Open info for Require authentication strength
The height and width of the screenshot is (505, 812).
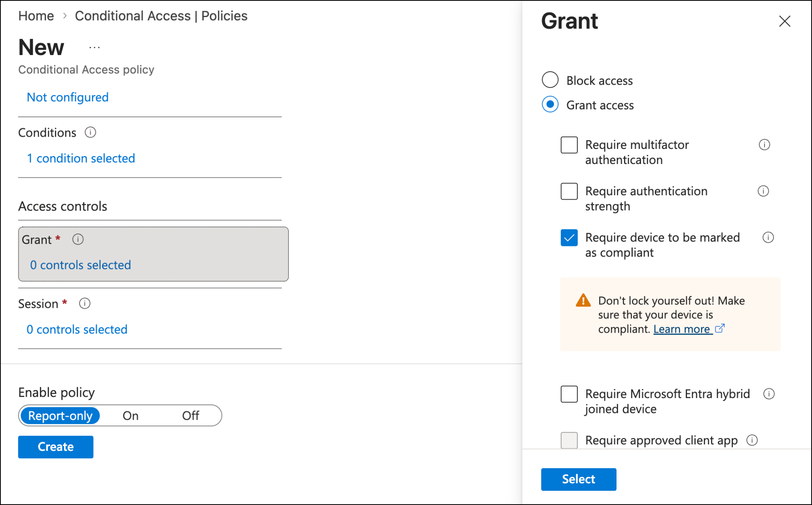(763, 191)
